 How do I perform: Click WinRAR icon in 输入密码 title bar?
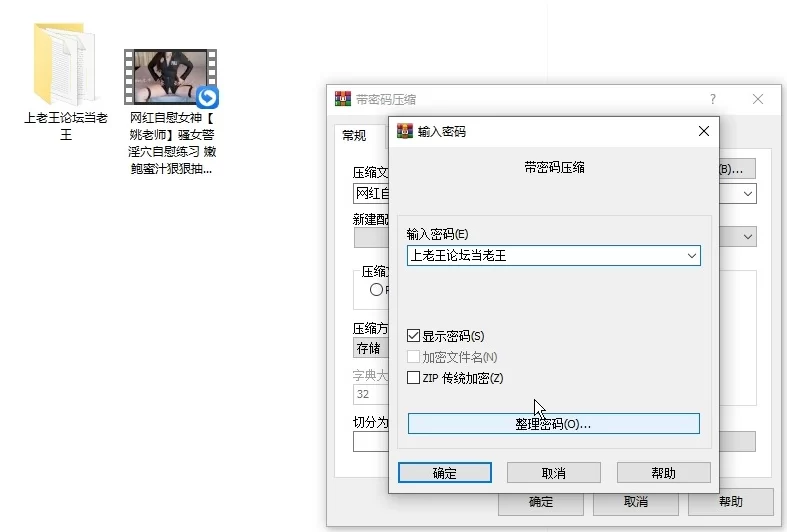click(x=405, y=131)
